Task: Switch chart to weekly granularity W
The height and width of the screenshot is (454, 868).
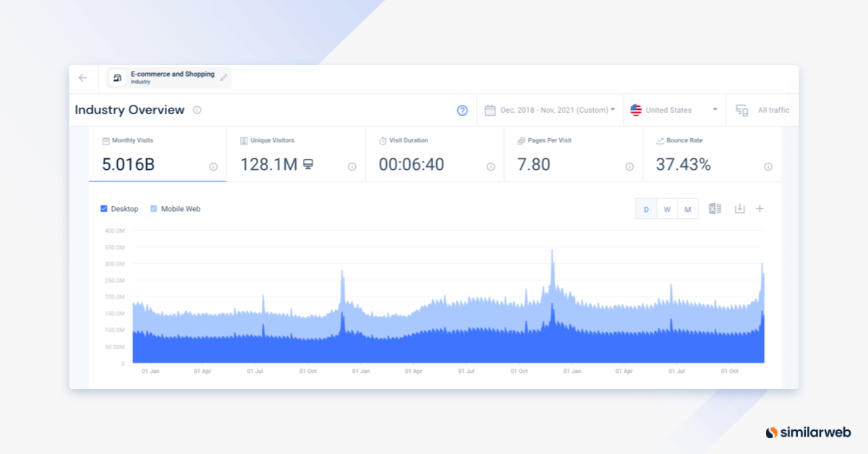Action: coord(667,210)
